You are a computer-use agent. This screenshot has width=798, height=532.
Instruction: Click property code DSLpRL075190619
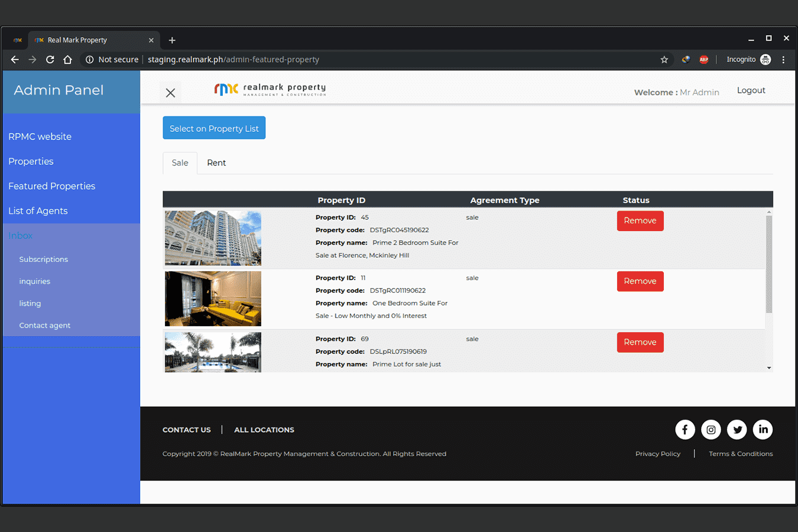coord(398,352)
